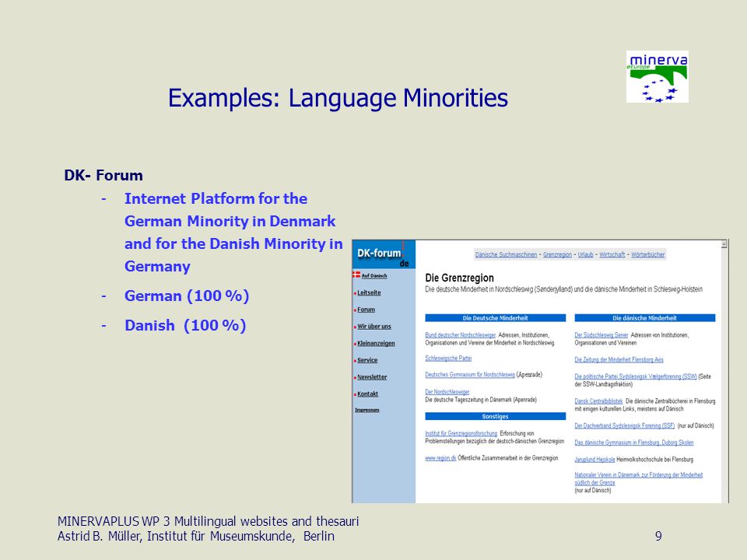Click the 'Die dänische Minderheit' section header
Screen dimensions: 747x560
coord(645,318)
